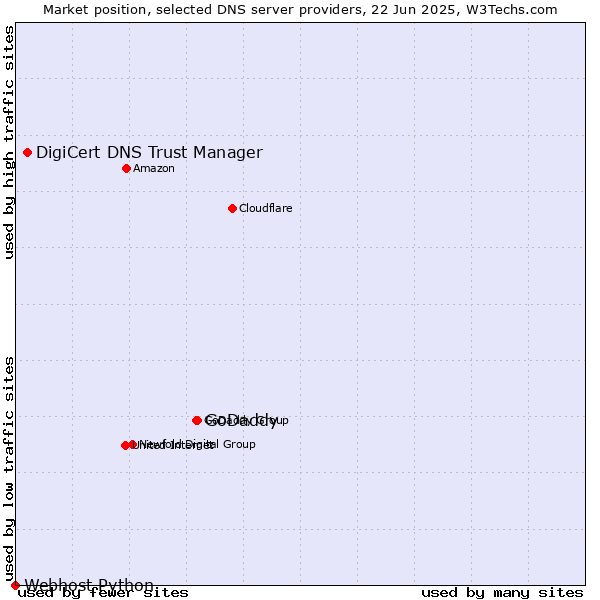Click the Webhost Python data point

[15, 585]
